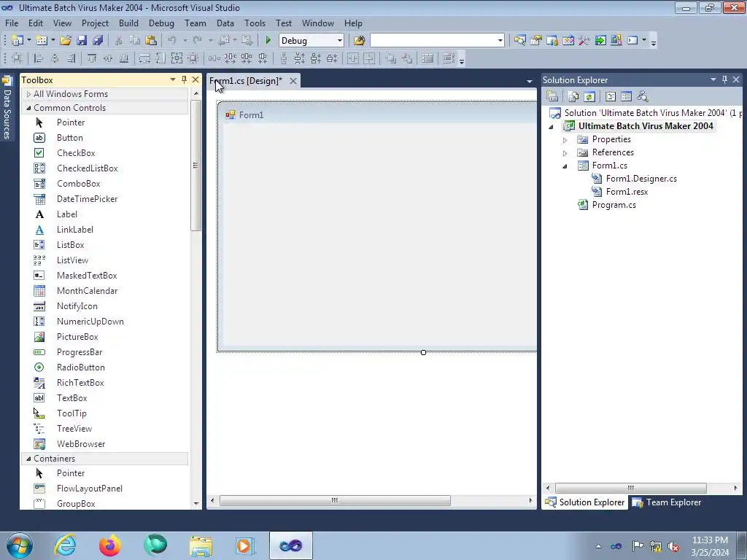This screenshot has width=747, height=560.
Task: Start debugging with the green play icon
Action: (x=268, y=41)
